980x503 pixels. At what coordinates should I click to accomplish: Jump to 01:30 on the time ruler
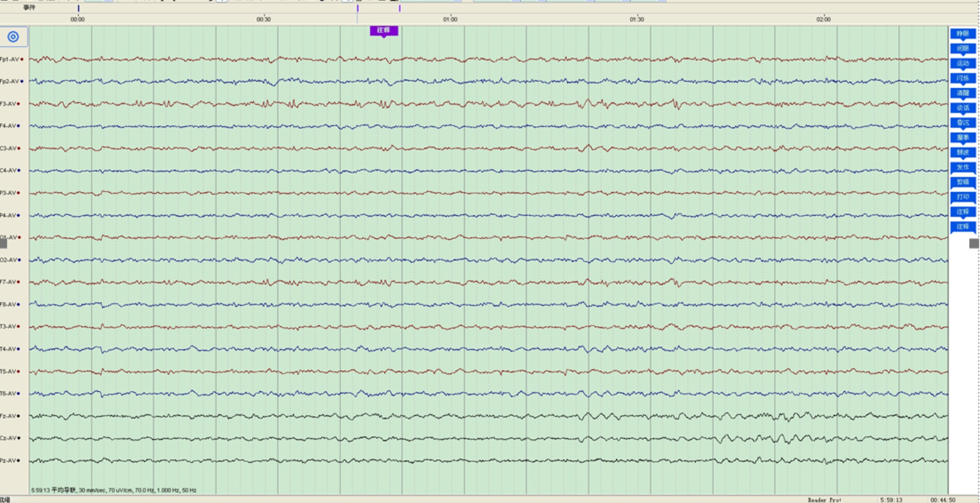(x=637, y=19)
